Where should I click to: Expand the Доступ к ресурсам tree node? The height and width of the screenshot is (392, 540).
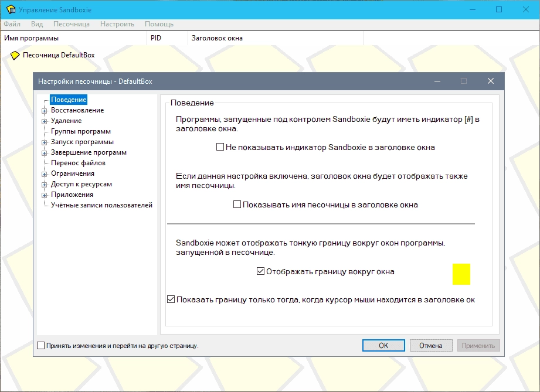[x=44, y=185]
